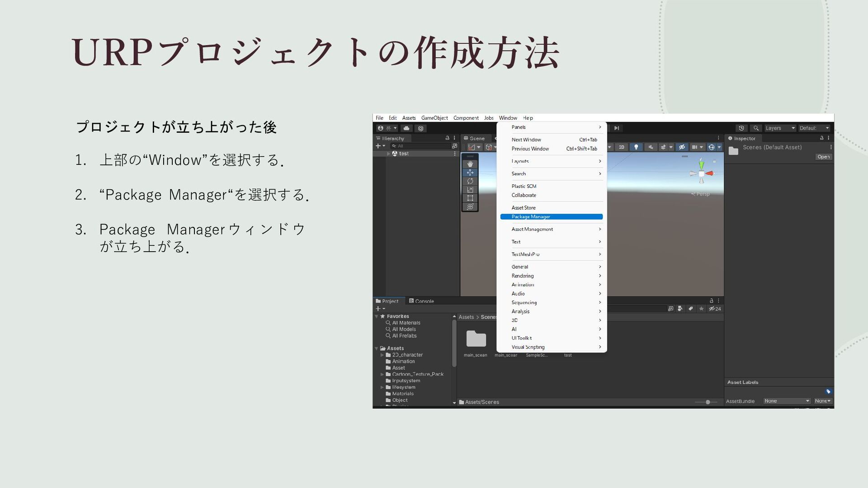
Task: Adjust the Project icon size slider
Action: click(706, 402)
